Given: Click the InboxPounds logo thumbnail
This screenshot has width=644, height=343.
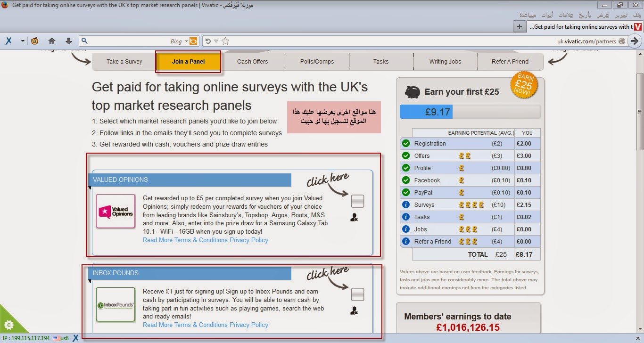Looking at the screenshot, I should (116, 304).
